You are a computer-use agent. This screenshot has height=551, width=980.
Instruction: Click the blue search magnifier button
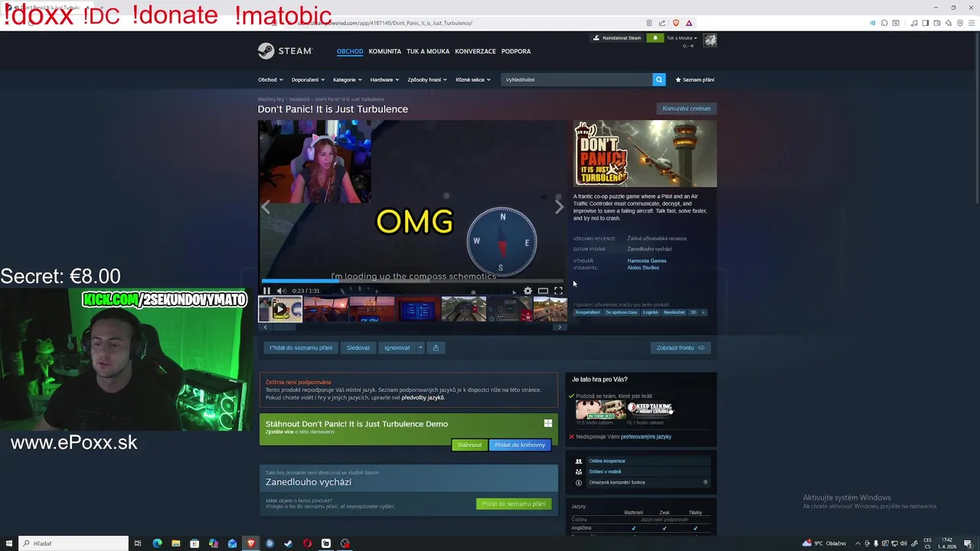658,80
